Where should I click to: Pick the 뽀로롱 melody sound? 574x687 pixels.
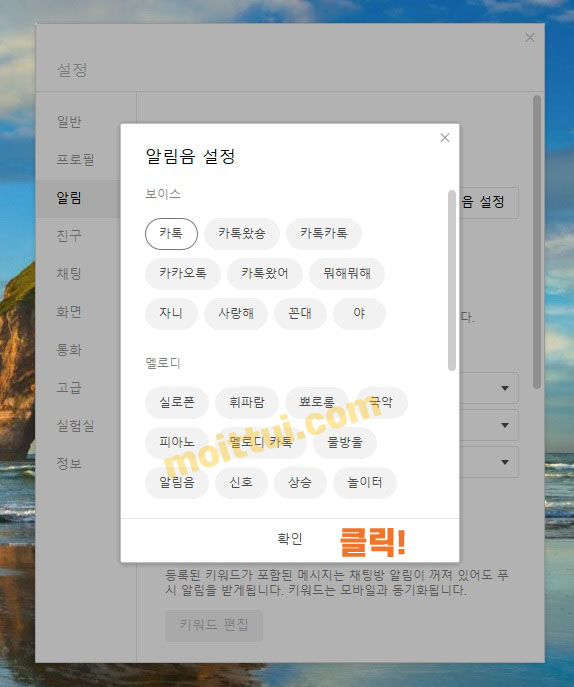click(x=316, y=403)
